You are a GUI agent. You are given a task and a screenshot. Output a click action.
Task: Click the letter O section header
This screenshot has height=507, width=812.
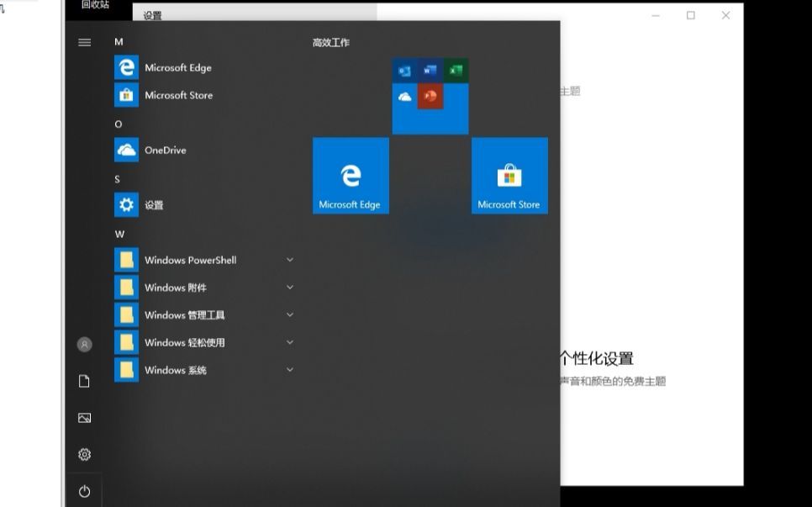(118, 124)
